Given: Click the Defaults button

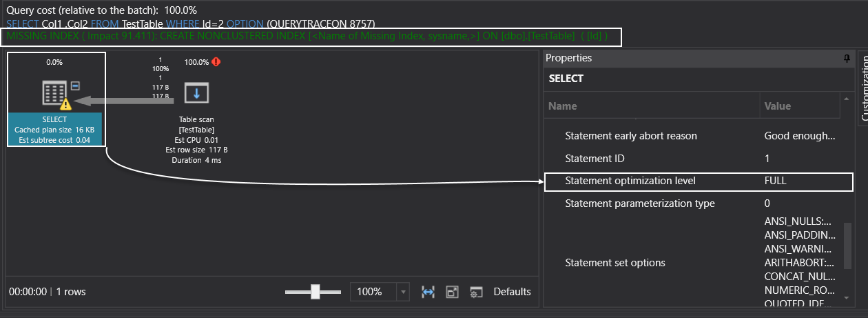Looking at the screenshot, I should [512, 292].
